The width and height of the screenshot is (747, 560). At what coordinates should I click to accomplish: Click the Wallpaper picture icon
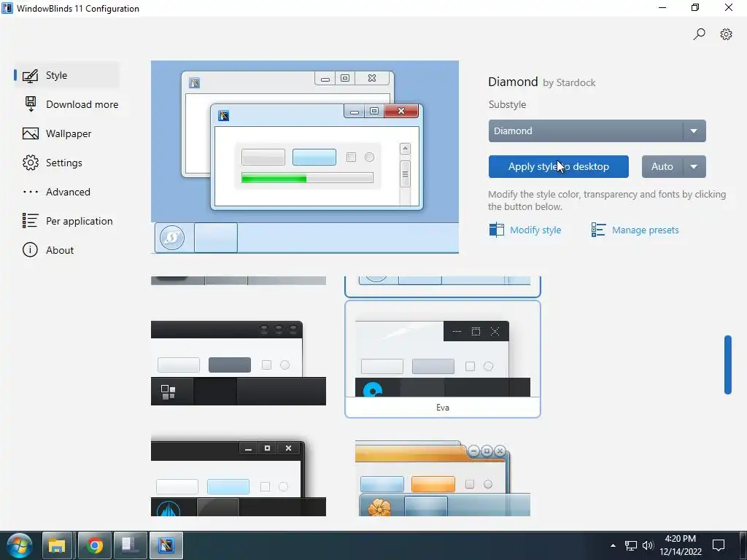tap(31, 134)
